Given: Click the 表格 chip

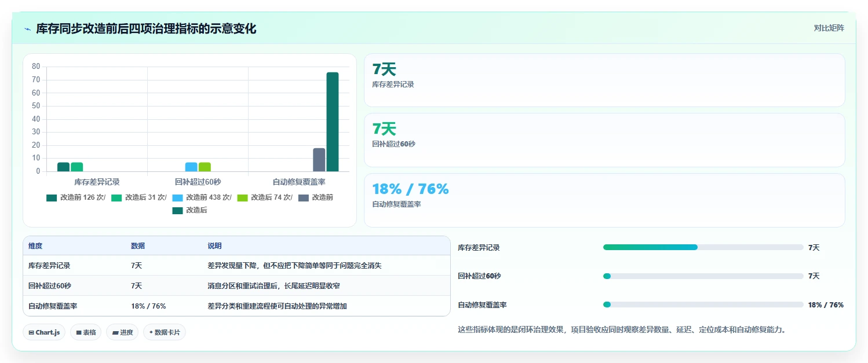Looking at the screenshot, I should tap(86, 332).
